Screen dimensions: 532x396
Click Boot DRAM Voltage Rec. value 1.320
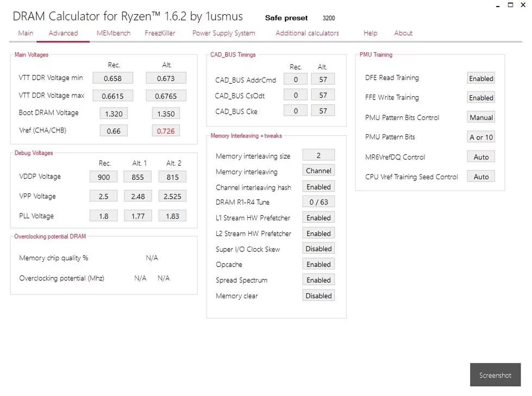click(114, 114)
